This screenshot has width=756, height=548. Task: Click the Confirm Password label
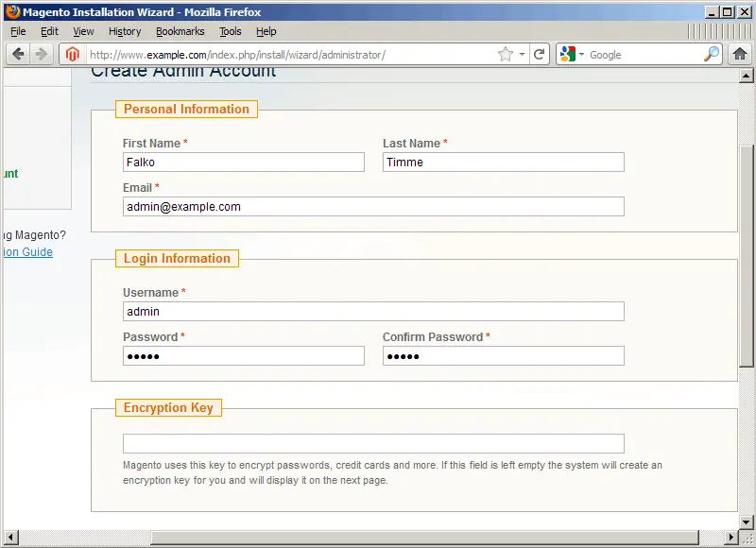point(433,337)
